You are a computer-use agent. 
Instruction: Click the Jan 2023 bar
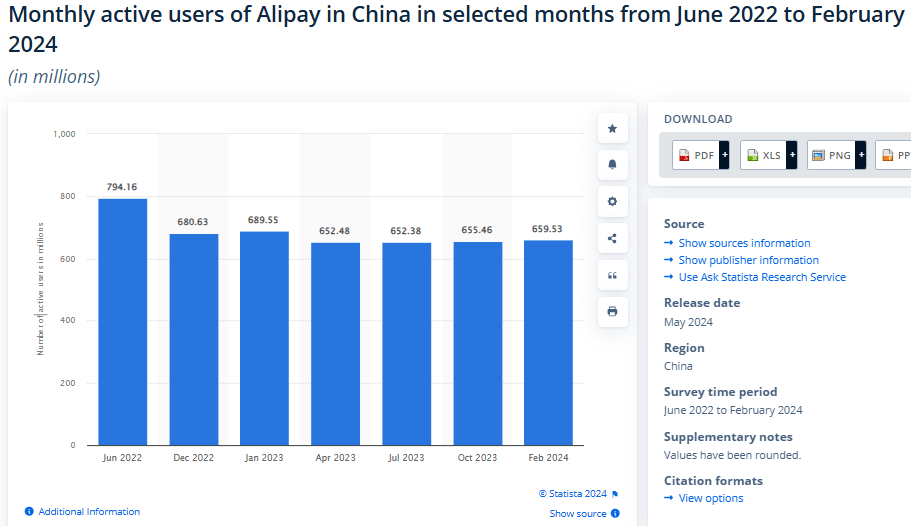264,338
